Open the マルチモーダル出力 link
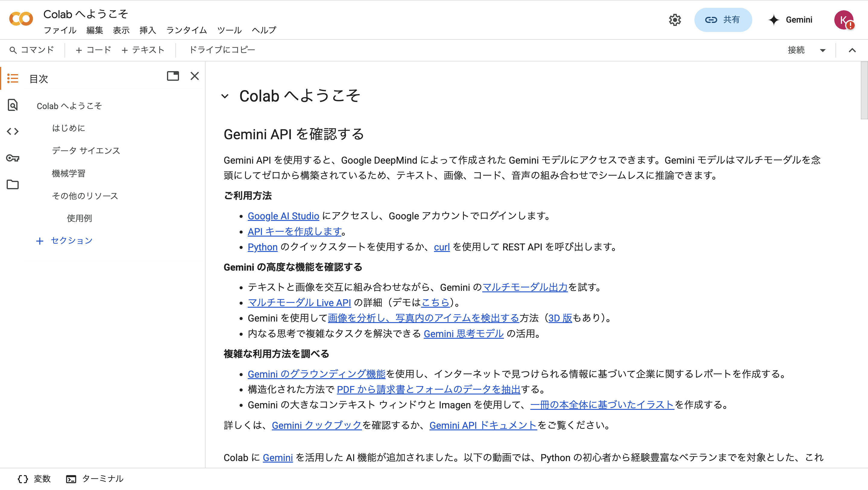The width and height of the screenshot is (868, 490). (x=525, y=287)
